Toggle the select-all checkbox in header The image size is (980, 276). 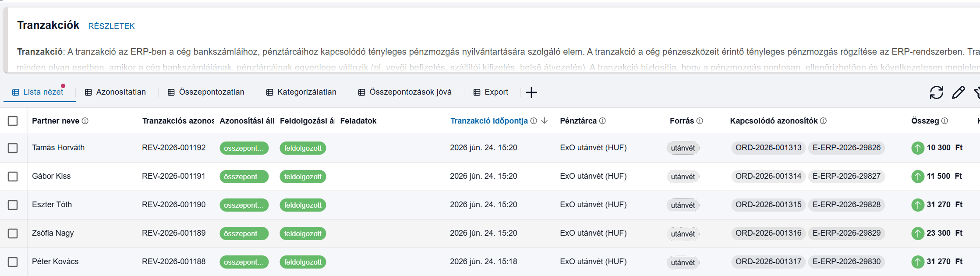pos(13,121)
